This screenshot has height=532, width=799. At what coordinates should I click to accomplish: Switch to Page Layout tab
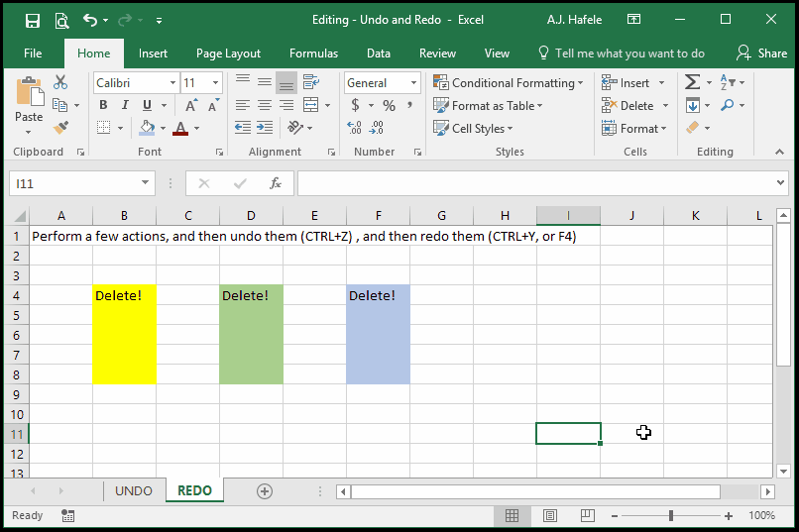[228, 53]
